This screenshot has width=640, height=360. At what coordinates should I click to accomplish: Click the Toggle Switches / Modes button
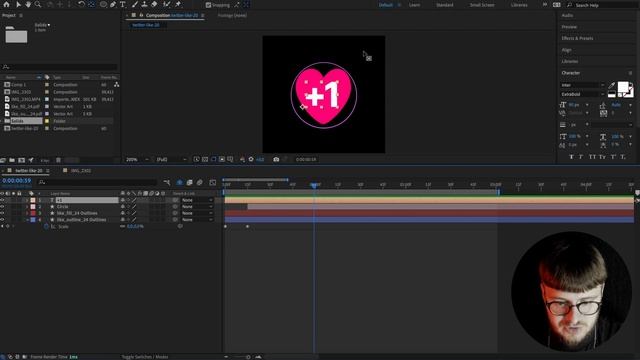[145, 357]
